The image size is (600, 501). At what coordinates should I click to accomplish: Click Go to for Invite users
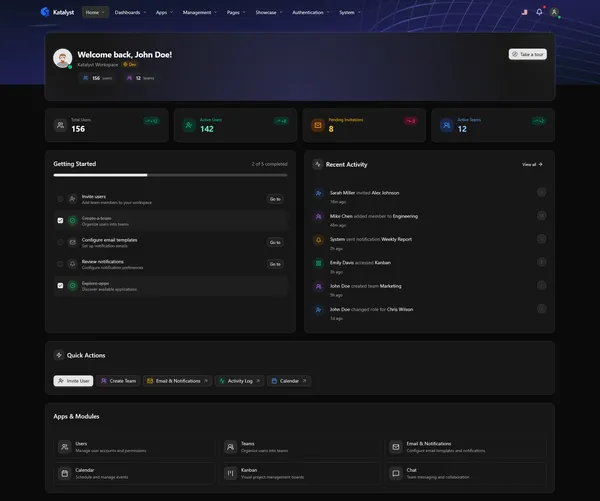pos(275,199)
